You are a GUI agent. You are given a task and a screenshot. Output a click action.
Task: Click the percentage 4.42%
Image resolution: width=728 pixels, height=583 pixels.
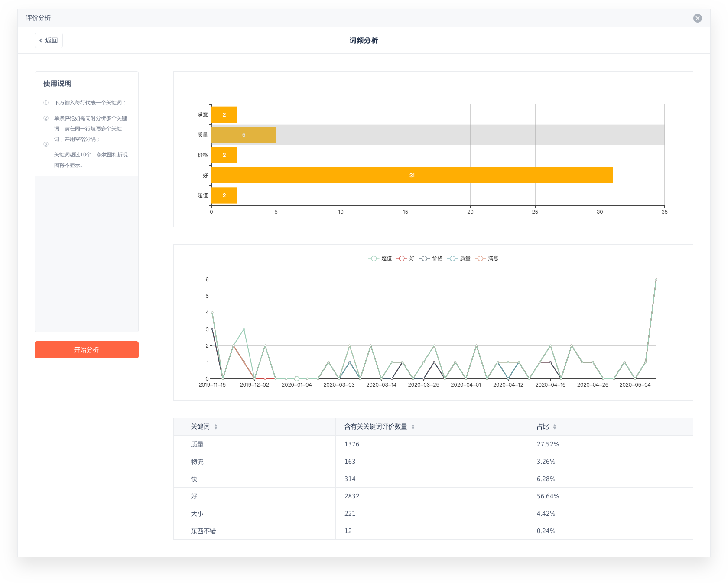(x=546, y=514)
